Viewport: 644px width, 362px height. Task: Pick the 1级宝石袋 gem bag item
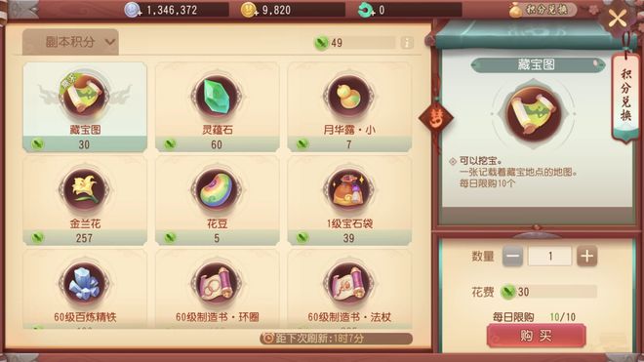click(x=349, y=201)
